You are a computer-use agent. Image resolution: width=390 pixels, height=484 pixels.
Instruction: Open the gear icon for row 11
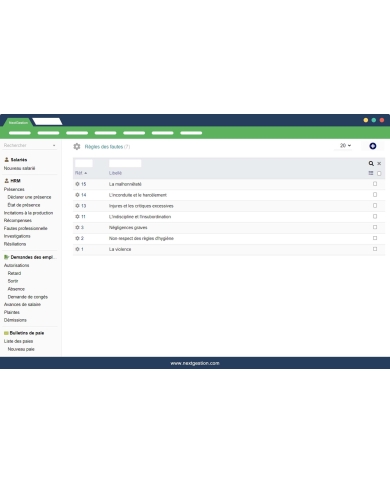77,217
